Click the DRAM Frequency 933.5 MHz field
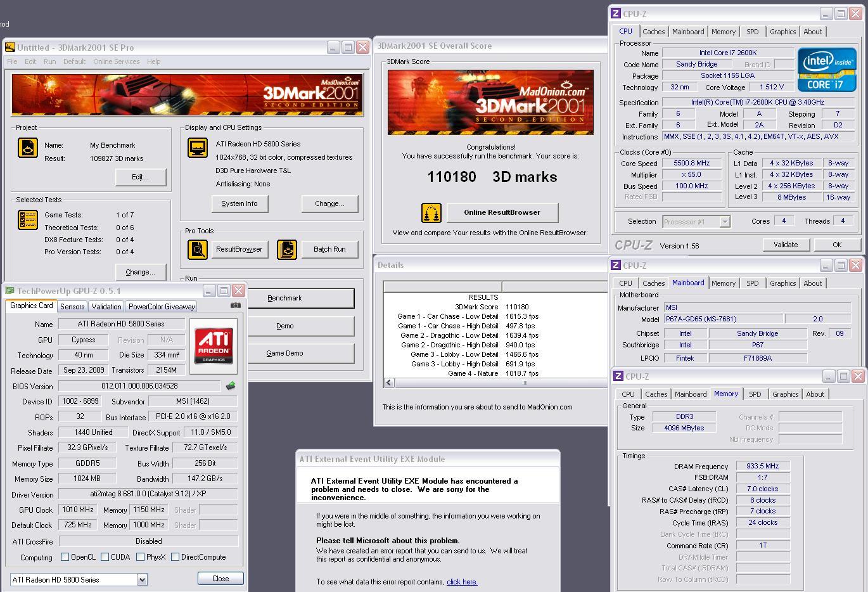868x592 pixels. click(x=763, y=466)
